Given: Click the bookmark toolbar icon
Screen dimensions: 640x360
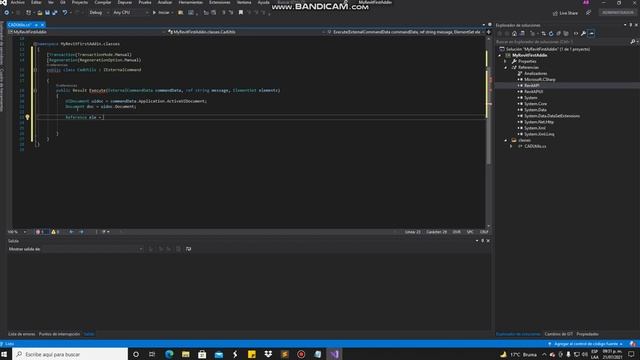Looking at the screenshot, I should [241, 13].
